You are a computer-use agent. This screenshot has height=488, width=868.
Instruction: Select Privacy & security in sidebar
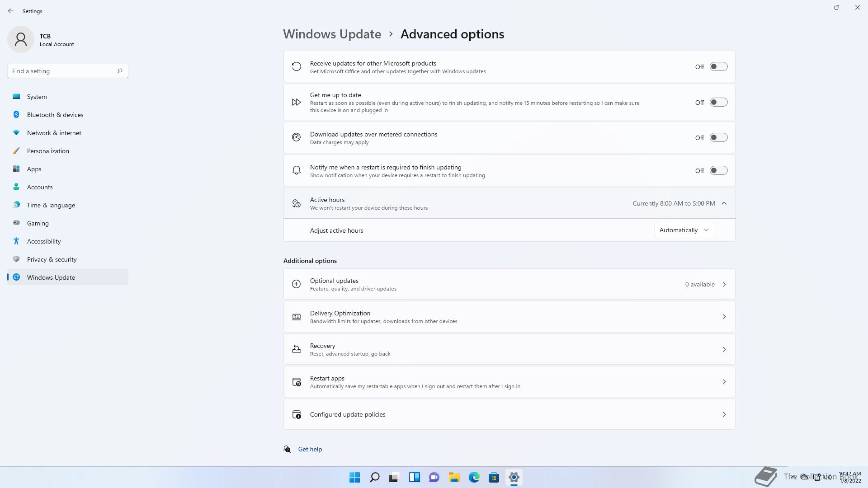coord(68,259)
